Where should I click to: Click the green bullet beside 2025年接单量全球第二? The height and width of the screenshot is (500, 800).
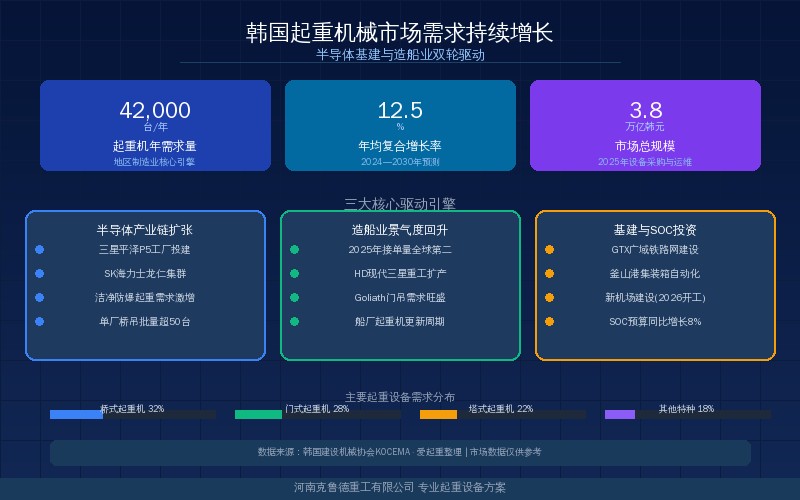(294, 249)
